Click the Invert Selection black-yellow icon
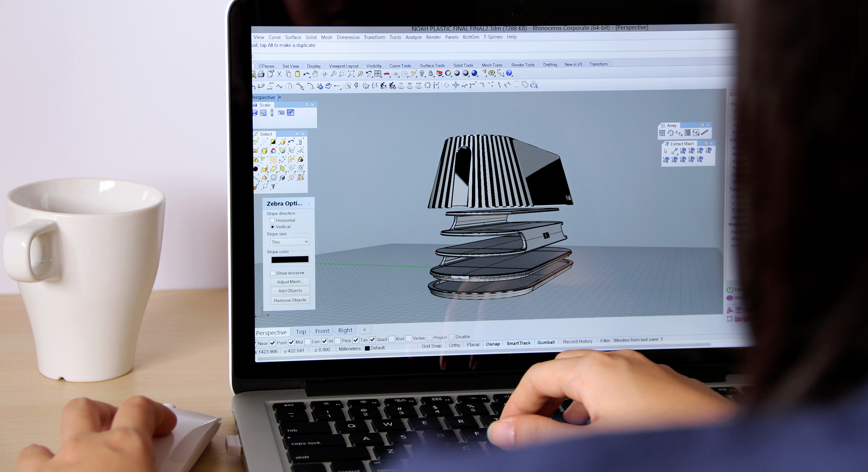The height and width of the screenshot is (472, 868). [273, 142]
